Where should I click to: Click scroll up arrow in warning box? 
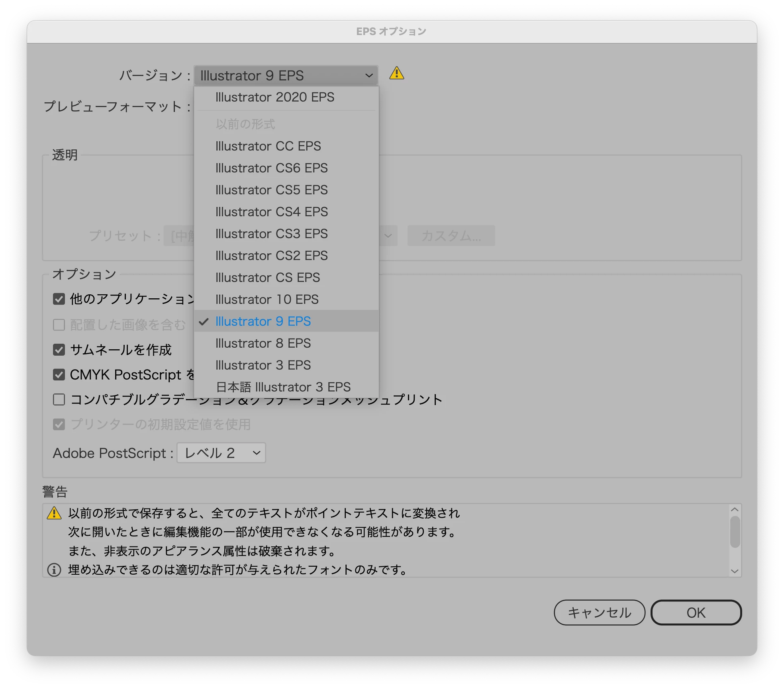(x=735, y=509)
